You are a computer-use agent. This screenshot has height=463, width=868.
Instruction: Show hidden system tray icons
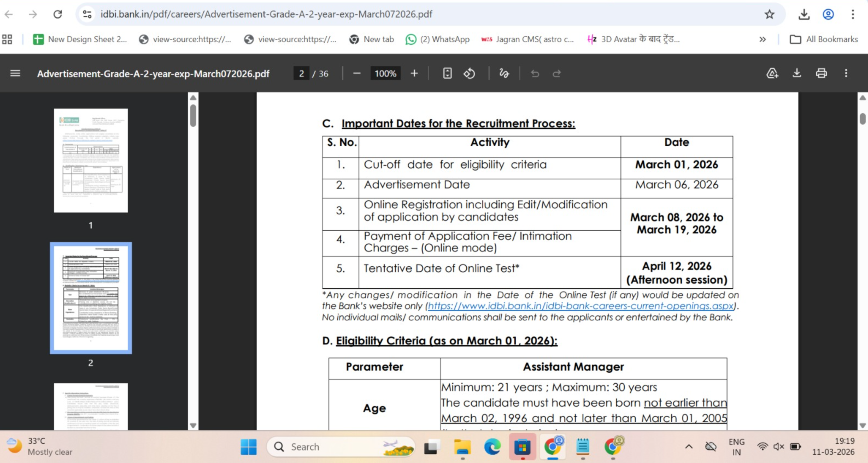point(689,447)
